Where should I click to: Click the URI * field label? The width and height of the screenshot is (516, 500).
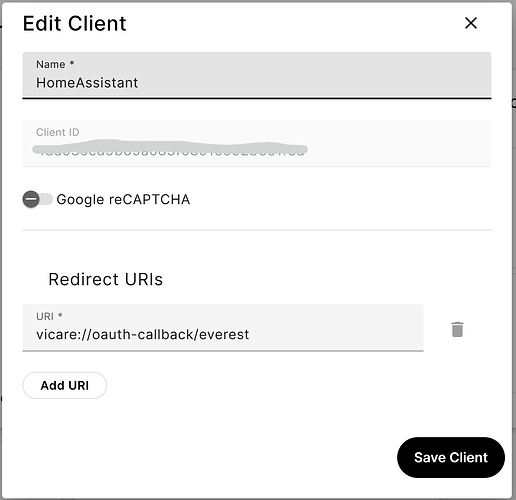[49, 316]
